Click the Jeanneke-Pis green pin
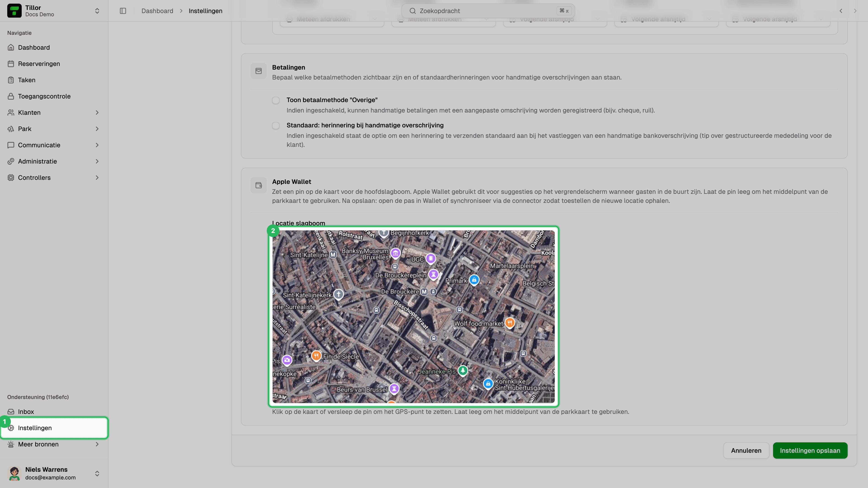Viewport: 868px width, 488px height. pos(463,371)
